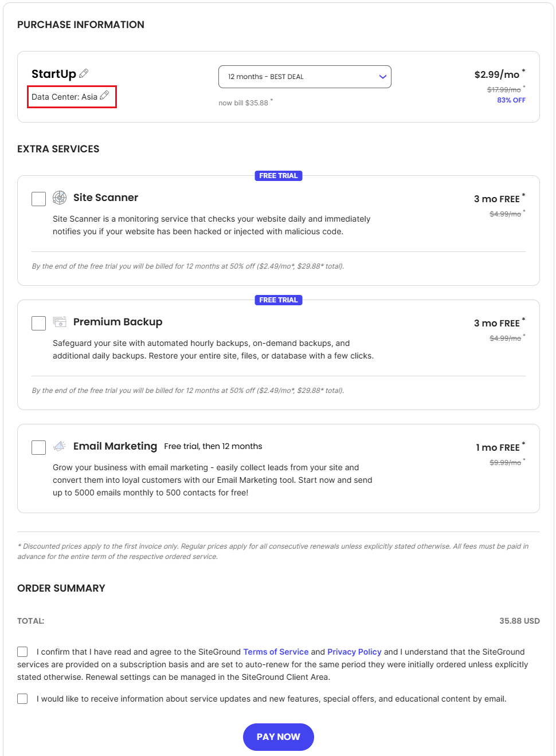The image size is (556, 756).
Task: Click the dropdown chevron arrow for period
Action: (383, 77)
